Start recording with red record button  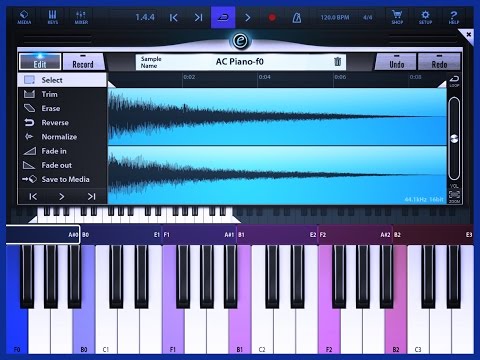pos(272,17)
